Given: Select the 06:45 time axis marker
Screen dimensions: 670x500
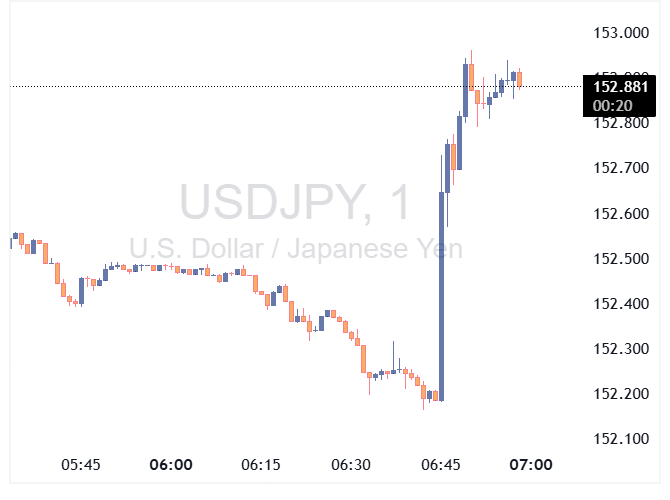Looking at the screenshot, I should click(x=441, y=465).
